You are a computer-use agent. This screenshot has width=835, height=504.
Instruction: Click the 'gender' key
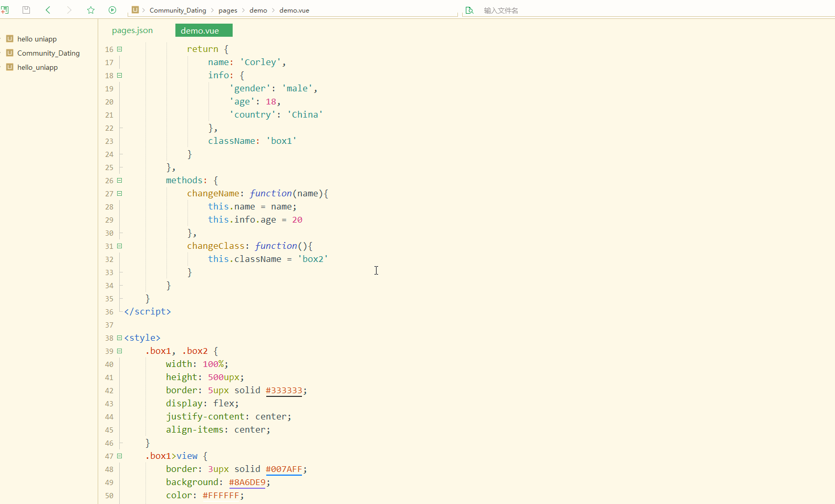(x=250, y=89)
